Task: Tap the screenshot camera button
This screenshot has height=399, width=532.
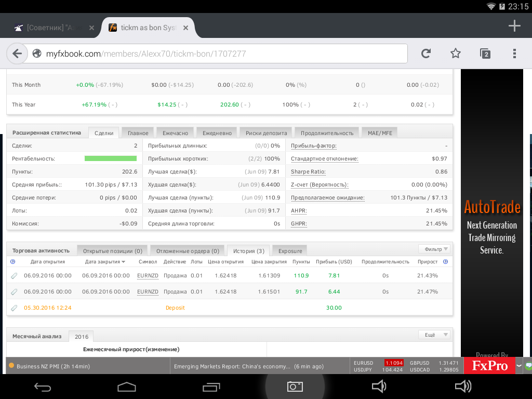Action: click(x=295, y=387)
